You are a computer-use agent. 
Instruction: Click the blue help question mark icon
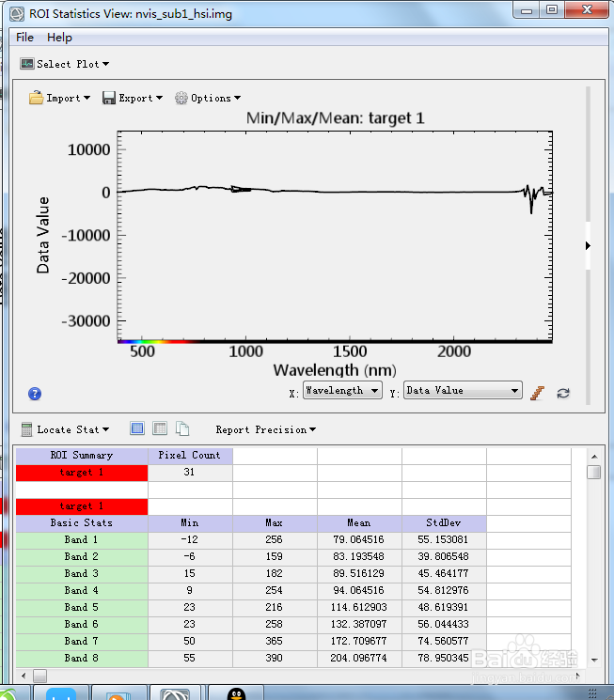click(x=35, y=394)
